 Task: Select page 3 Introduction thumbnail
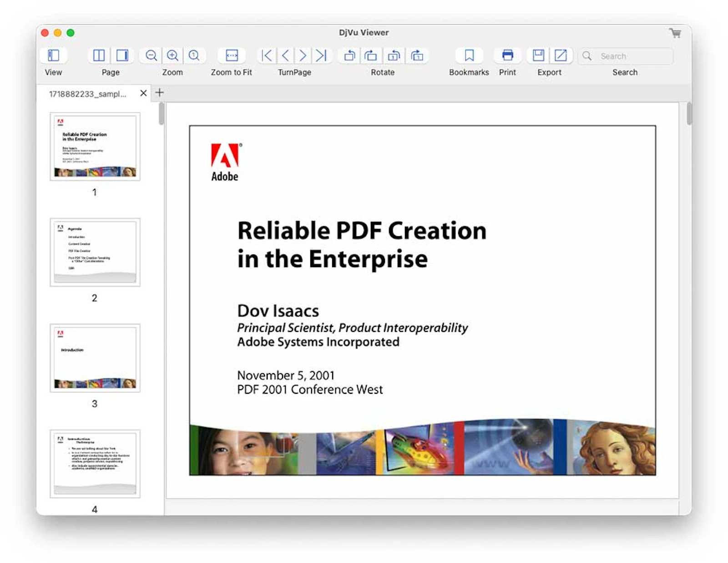point(95,358)
